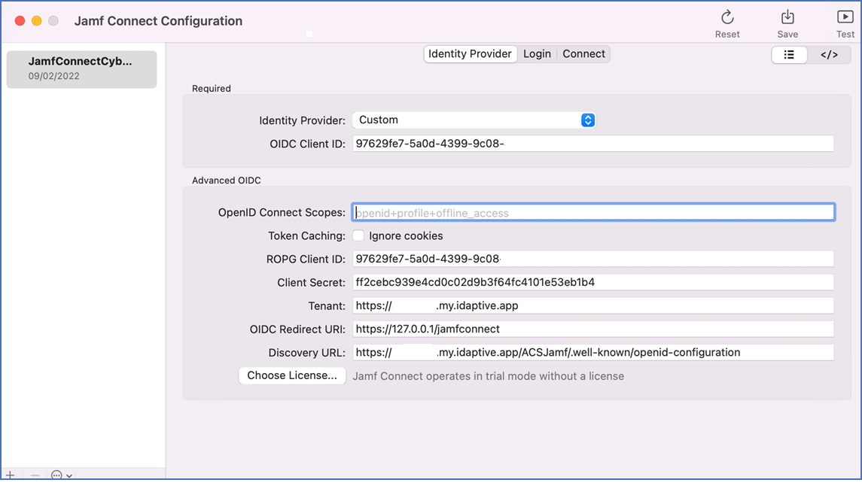Open the Connect tab
Image resolution: width=862 pixels, height=504 pixels.
click(x=583, y=53)
